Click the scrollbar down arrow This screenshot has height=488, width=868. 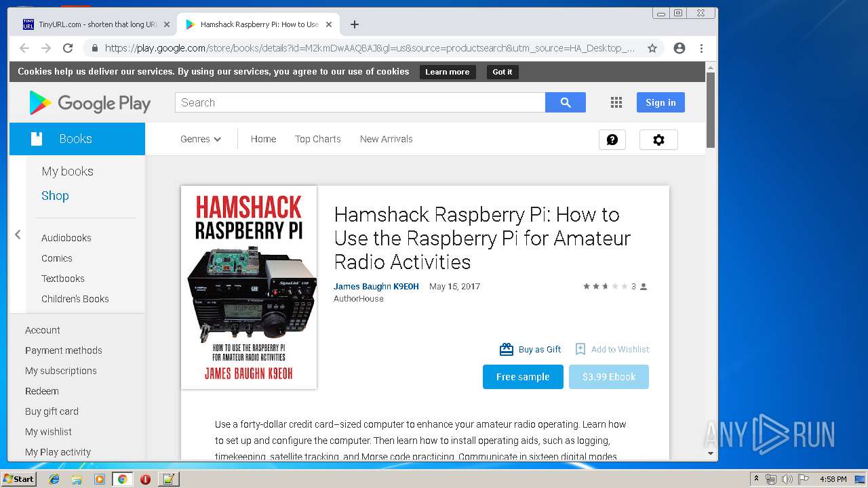pos(711,453)
